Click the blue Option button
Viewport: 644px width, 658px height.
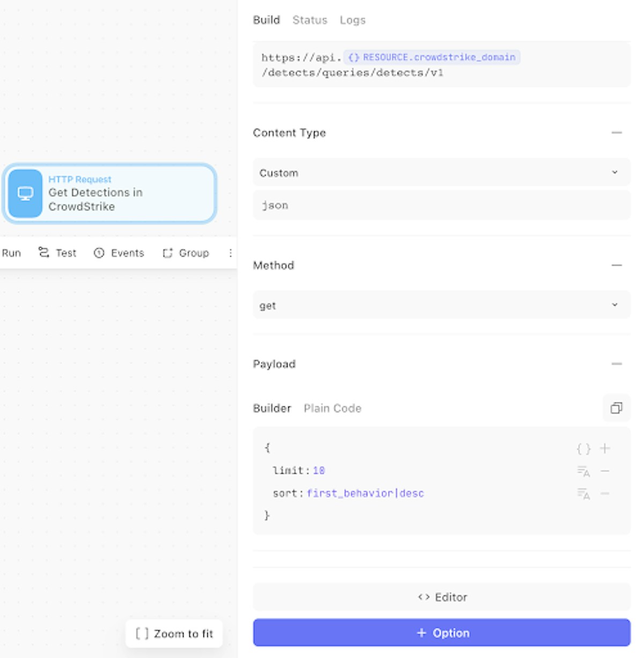click(x=441, y=633)
